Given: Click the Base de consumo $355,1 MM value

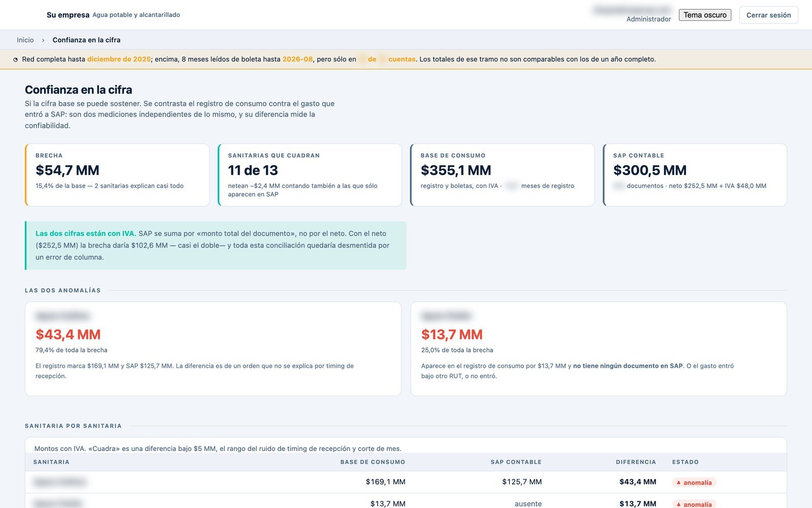Looking at the screenshot, I should click(456, 170).
